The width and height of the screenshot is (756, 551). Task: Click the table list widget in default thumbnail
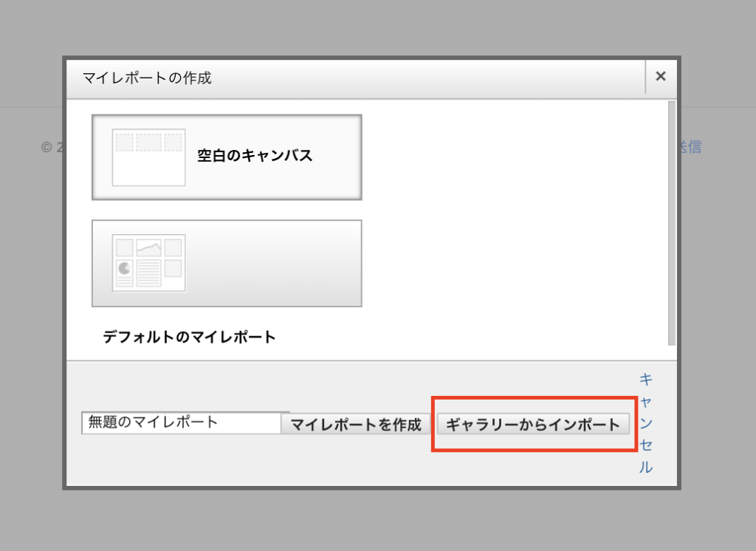[148, 273]
